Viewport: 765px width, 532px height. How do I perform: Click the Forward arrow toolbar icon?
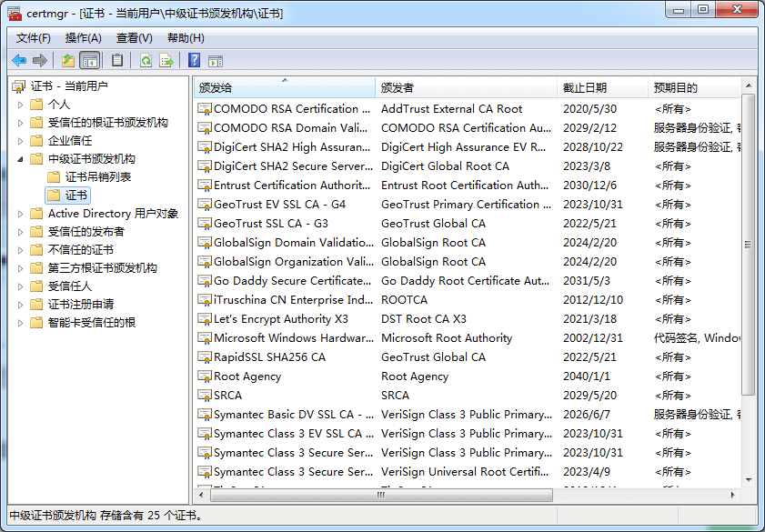40,60
